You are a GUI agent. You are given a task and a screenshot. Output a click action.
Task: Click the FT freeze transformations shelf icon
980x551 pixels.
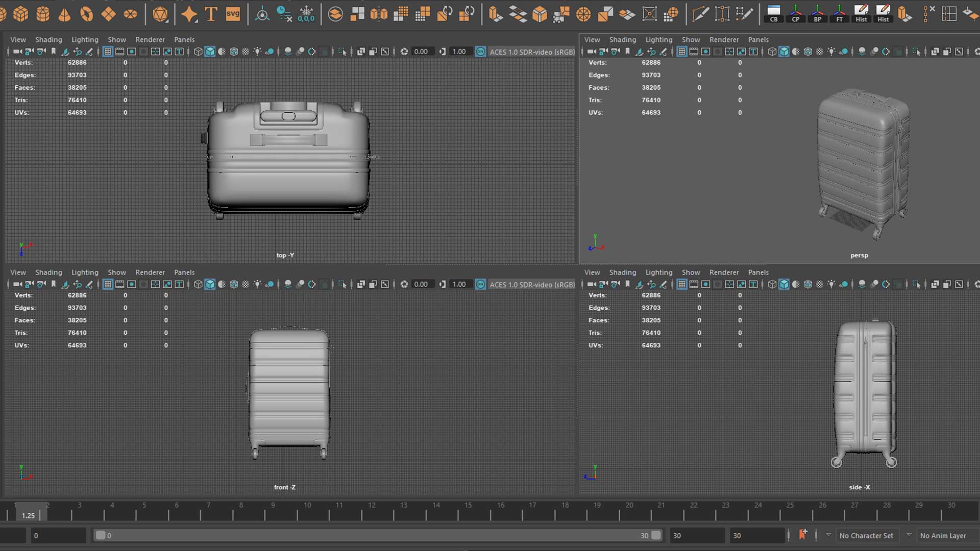[839, 14]
